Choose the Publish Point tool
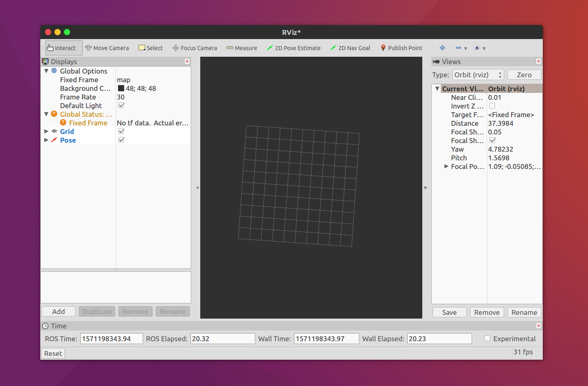This screenshot has width=588, height=386. coord(401,48)
